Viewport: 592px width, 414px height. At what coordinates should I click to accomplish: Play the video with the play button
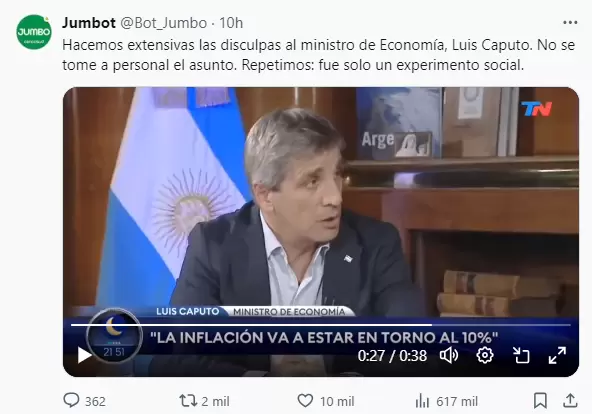point(84,355)
